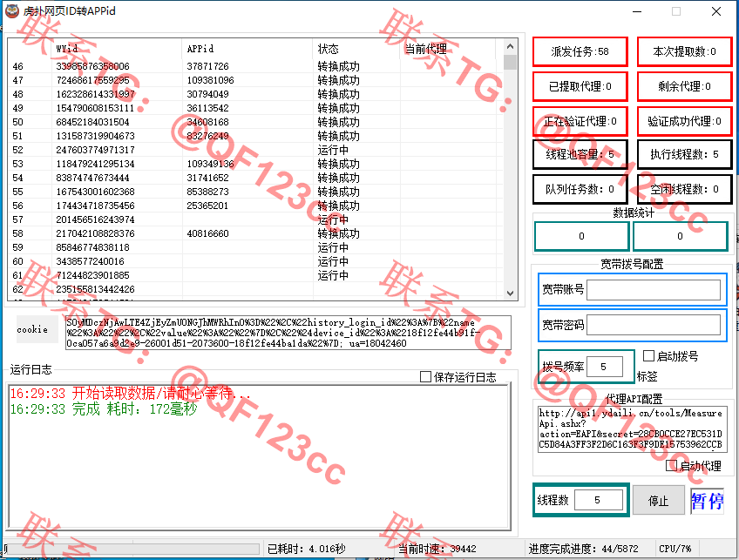Image resolution: width=739 pixels, height=560 pixels.
Task: Click the status bar progress bar
Action: 132,550
